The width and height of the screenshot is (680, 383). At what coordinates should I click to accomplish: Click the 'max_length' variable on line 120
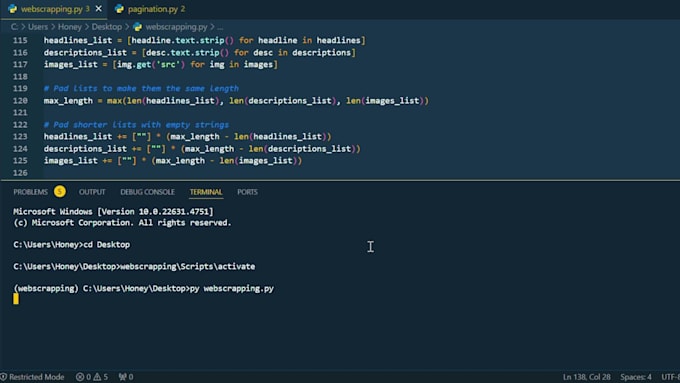tap(68, 101)
